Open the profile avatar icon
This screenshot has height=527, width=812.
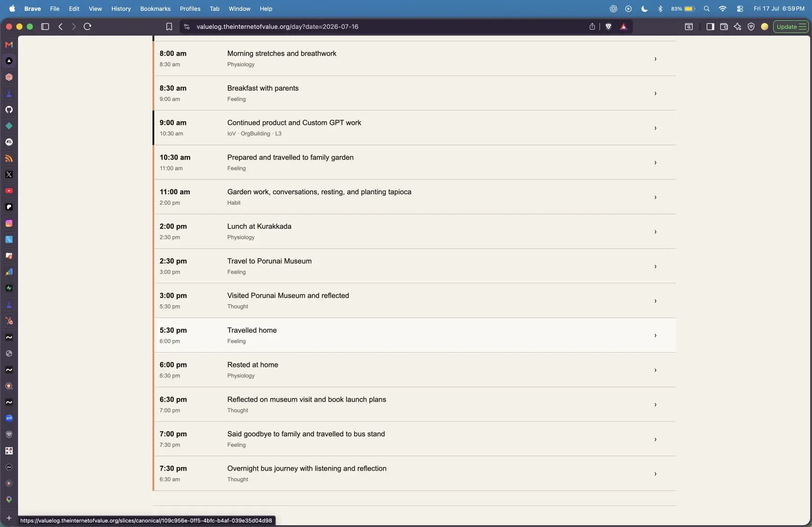click(x=765, y=27)
